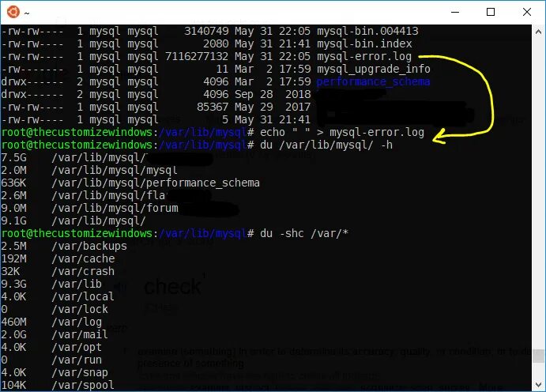The height and width of the screenshot is (392, 546).
Task: Click the 9.1G total size entry
Action: pos(13,220)
